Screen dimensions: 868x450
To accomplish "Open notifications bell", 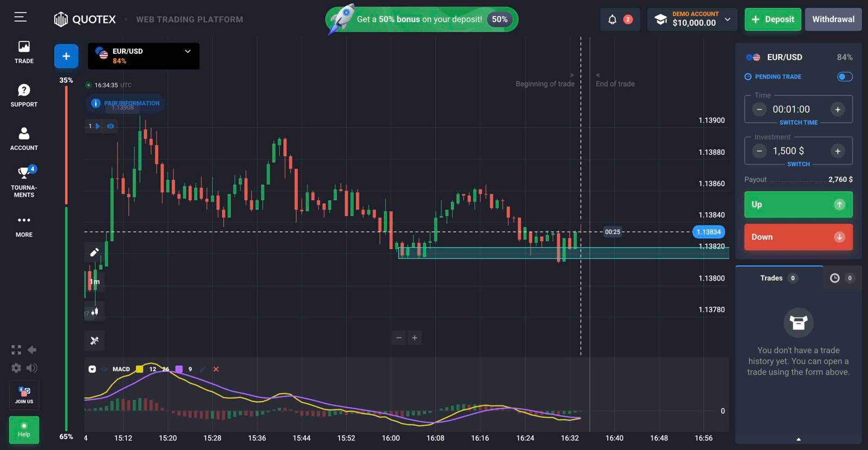I will (612, 20).
